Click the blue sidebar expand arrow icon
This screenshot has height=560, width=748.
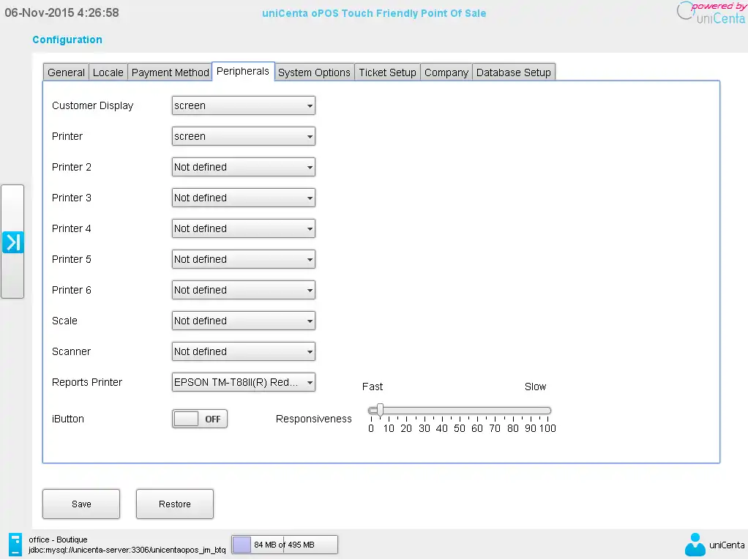pyautogui.click(x=13, y=242)
